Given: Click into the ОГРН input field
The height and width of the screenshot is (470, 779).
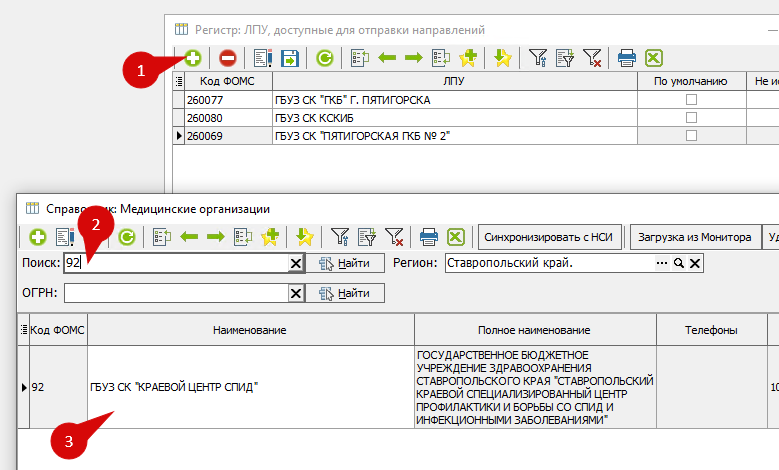Looking at the screenshot, I should pos(175,293).
